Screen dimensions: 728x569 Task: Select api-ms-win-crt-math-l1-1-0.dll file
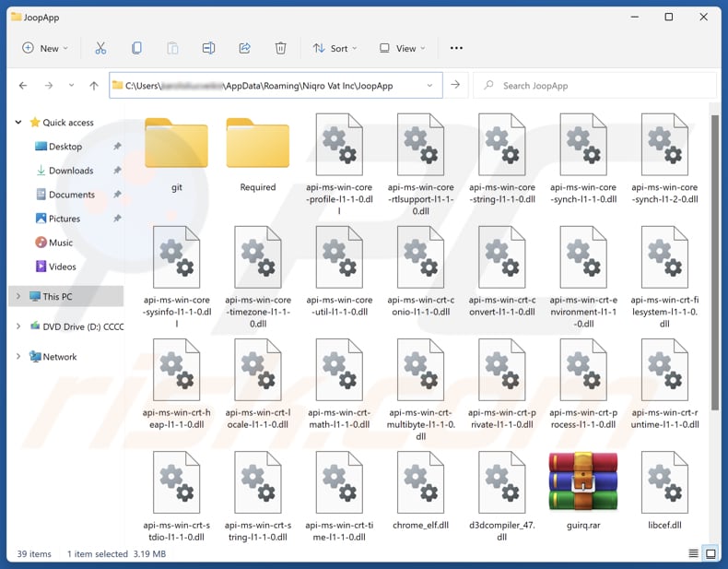pyautogui.click(x=339, y=385)
